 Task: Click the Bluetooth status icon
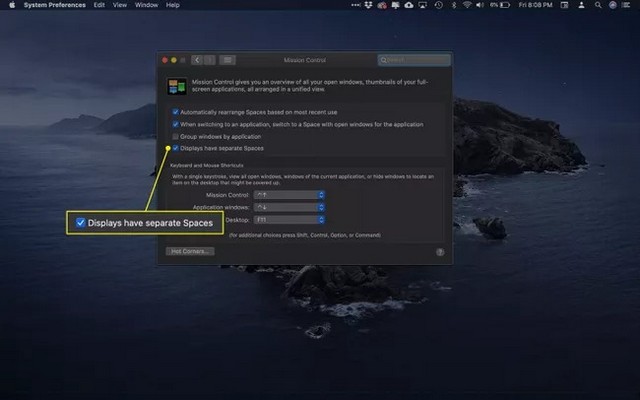[453, 5]
